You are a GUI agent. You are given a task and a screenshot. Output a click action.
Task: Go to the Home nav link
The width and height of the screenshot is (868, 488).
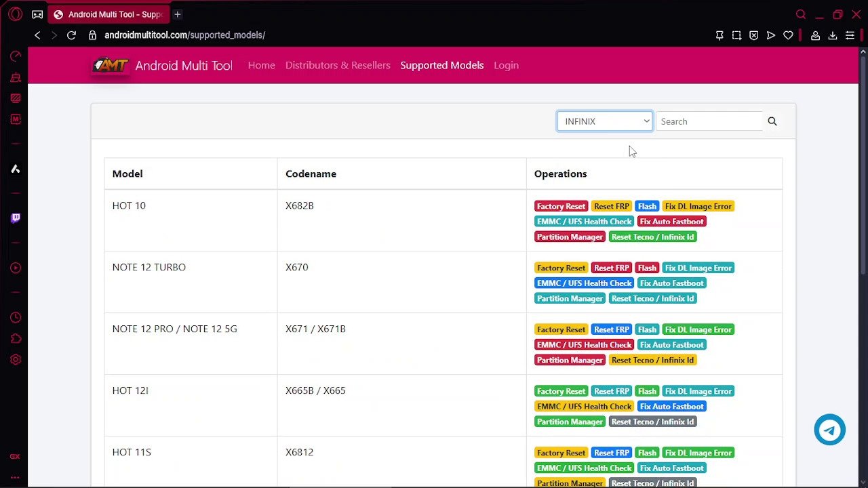(262, 65)
